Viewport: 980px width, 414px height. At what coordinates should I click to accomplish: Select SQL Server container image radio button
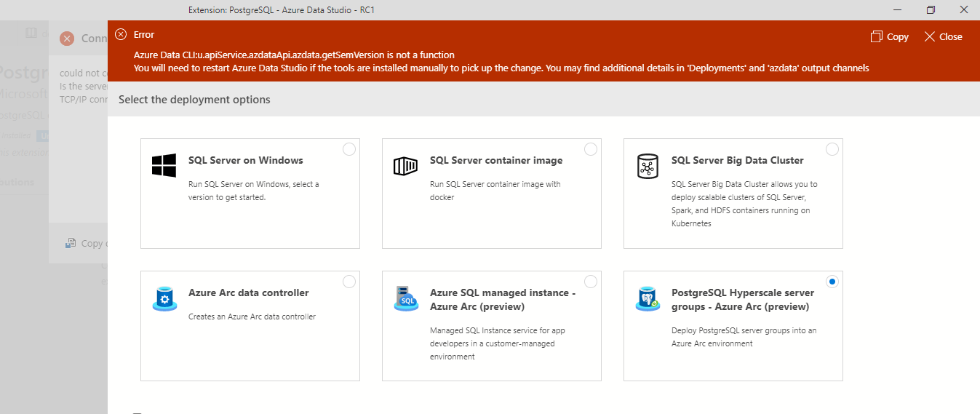coord(591,149)
